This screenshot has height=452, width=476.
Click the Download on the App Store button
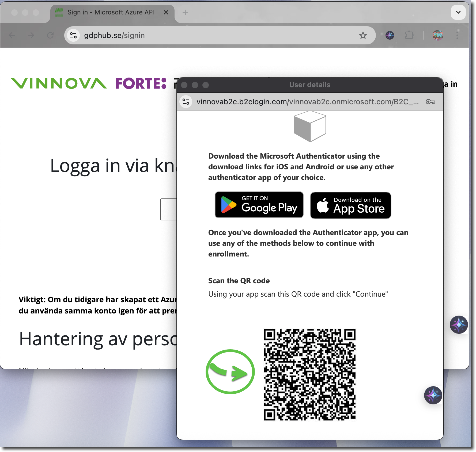click(x=350, y=205)
